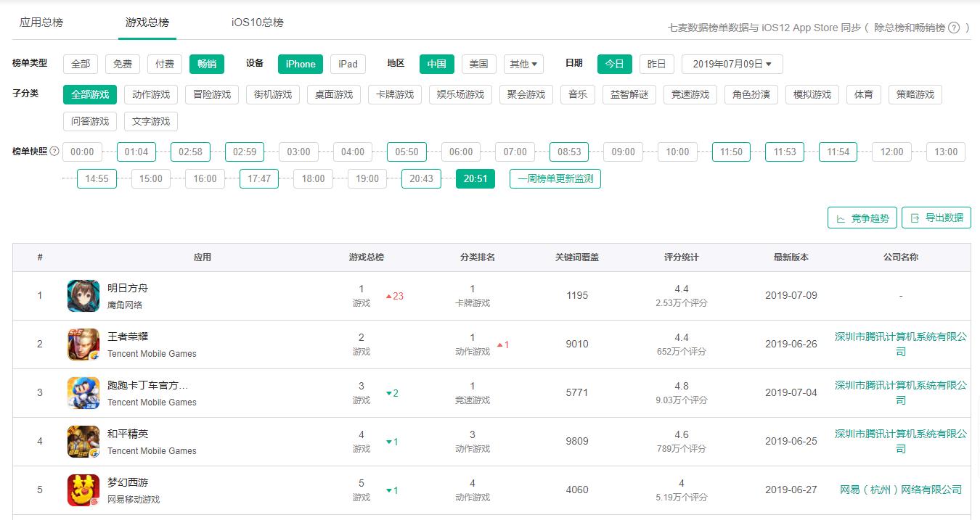Filter by 音乐 subcategory
980x520 pixels.
pos(578,94)
